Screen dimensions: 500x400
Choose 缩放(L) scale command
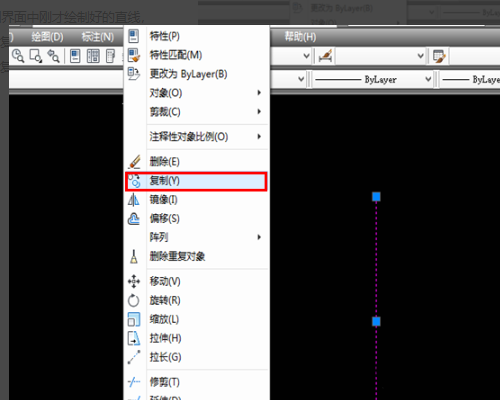(x=197, y=320)
